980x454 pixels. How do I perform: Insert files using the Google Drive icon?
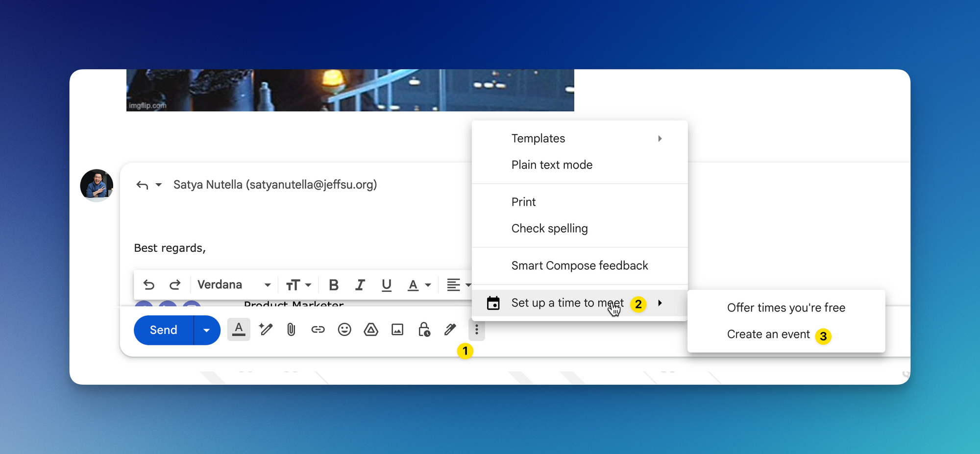point(371,330)
